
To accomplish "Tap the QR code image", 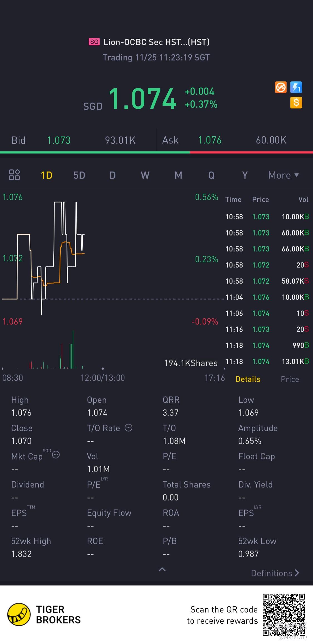I will pos(284,615).
